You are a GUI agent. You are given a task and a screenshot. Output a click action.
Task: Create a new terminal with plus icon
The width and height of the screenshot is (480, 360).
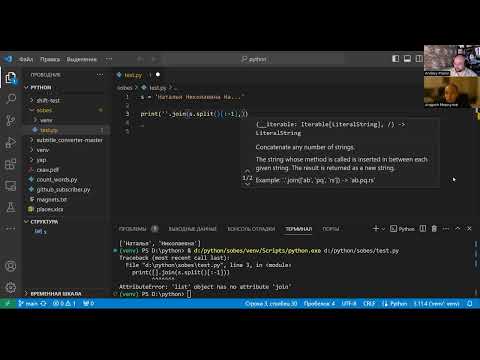click(x=376, y=228)
